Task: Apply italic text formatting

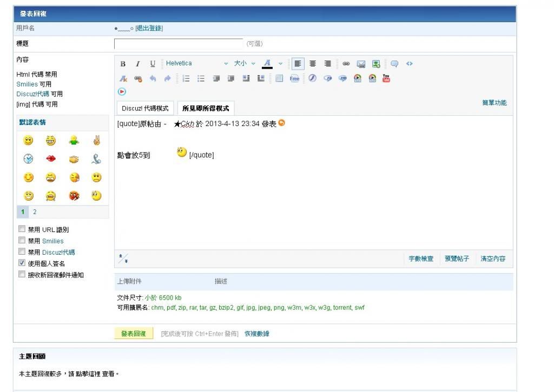Action: pos(137,64)
